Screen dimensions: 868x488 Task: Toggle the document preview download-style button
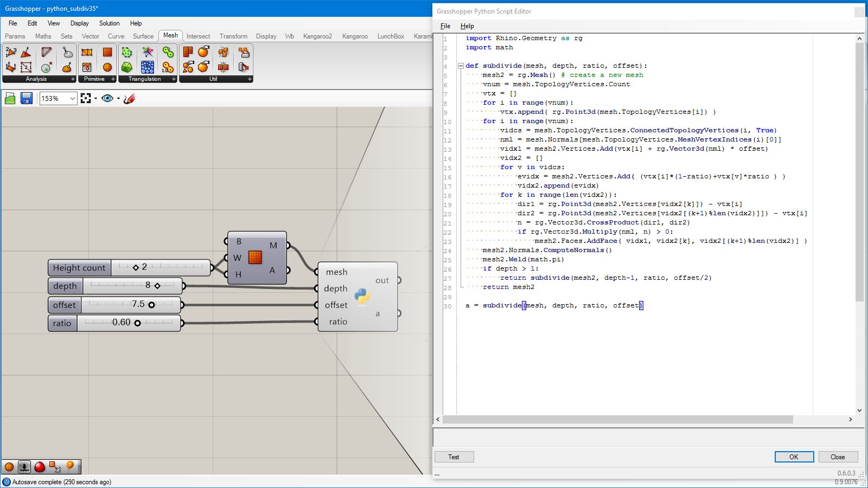24,467
